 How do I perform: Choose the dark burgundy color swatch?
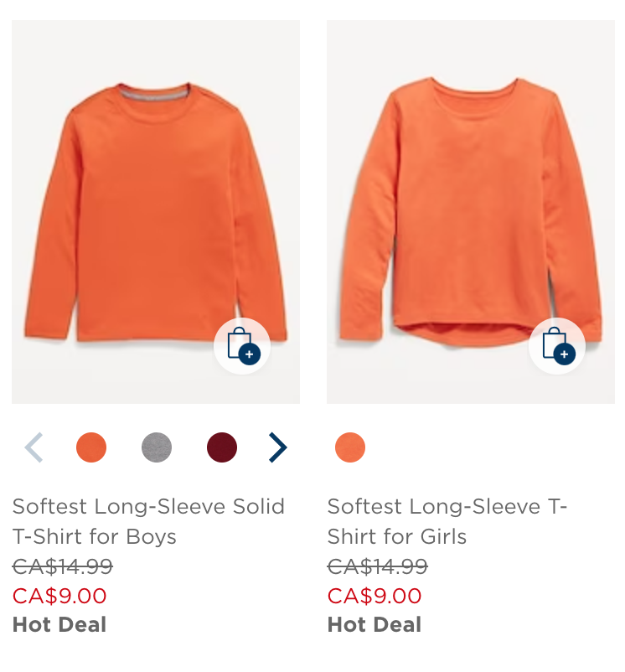pos(222,447)
